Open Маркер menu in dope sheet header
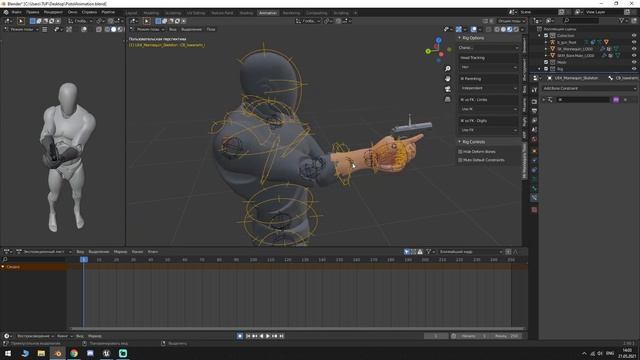 [x=120, y=252]
